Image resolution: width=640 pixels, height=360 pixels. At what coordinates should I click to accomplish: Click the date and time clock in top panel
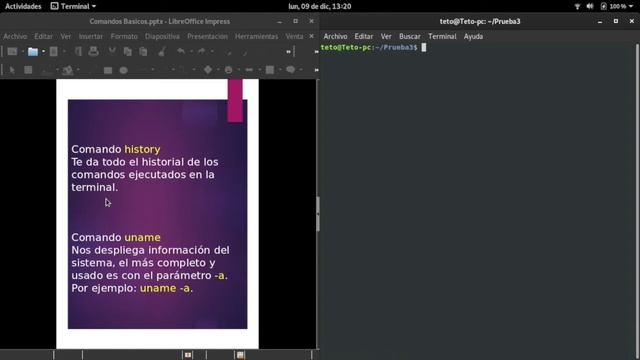[x=320, y=6]
